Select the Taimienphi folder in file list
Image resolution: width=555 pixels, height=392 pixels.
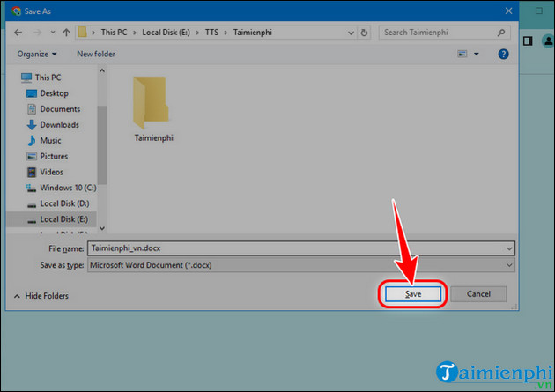(153, 109)
